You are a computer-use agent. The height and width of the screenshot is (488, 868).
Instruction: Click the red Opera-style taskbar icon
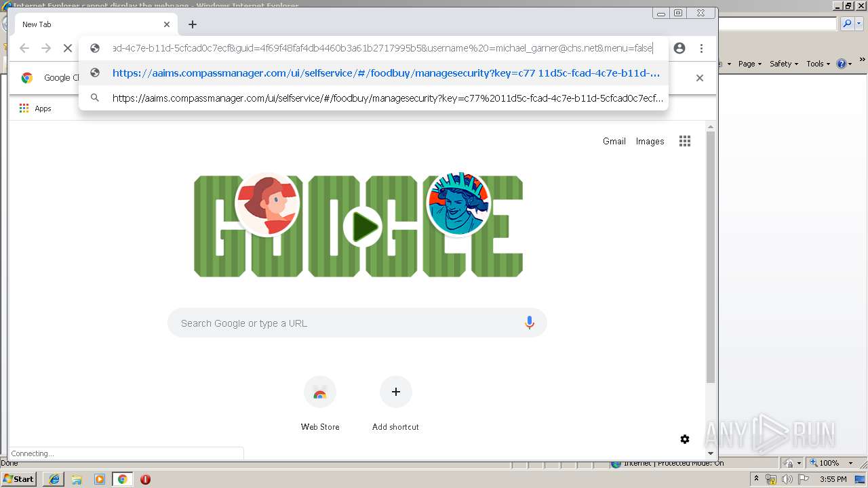coord(145,479)
